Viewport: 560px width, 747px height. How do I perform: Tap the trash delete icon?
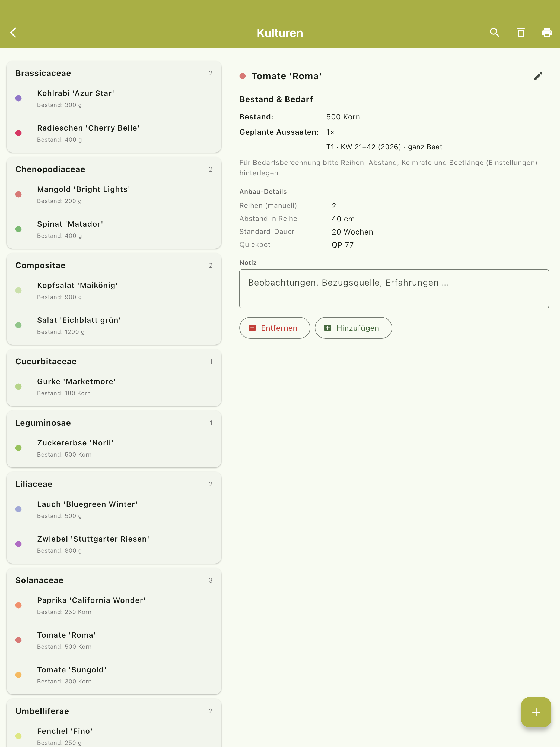click(521, 33)
